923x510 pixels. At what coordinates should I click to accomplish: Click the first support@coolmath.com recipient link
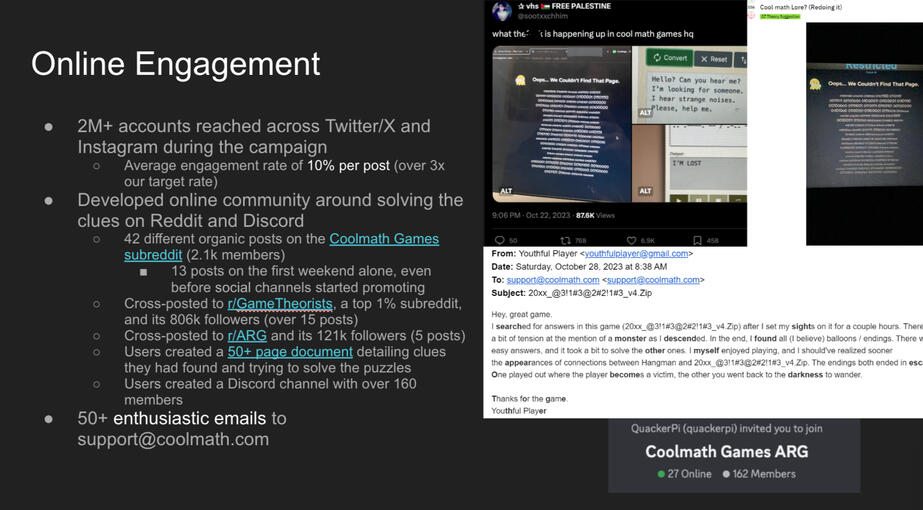point(552,280)
